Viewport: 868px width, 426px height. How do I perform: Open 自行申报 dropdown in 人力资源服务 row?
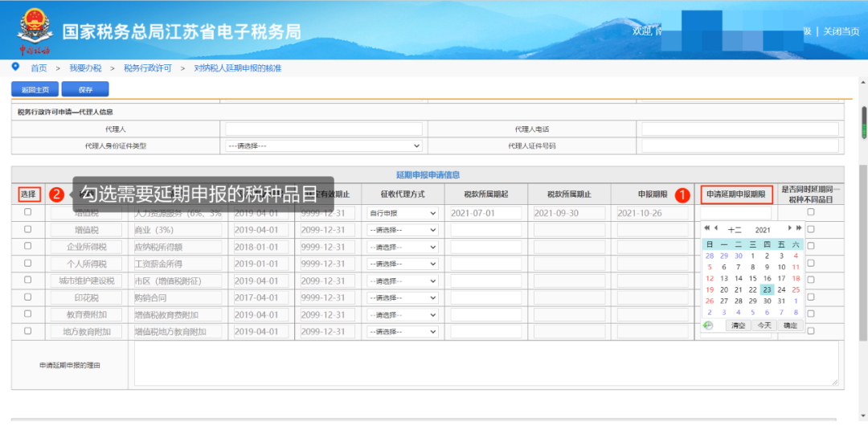[402, 213]
